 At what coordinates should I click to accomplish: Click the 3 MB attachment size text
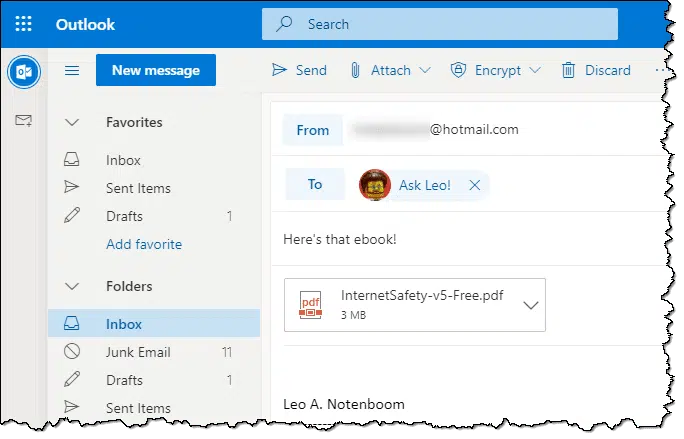353,315
